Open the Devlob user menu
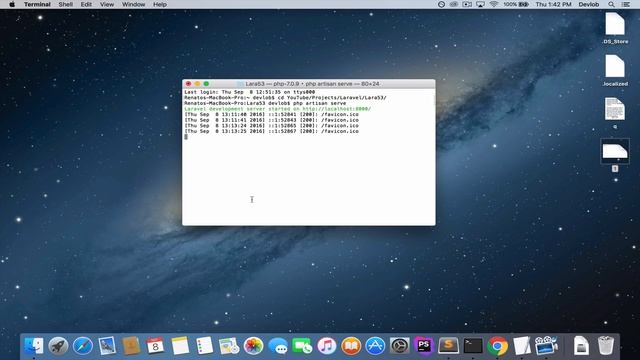The height and width of the screenshot is (360, 640). (589, 4)
